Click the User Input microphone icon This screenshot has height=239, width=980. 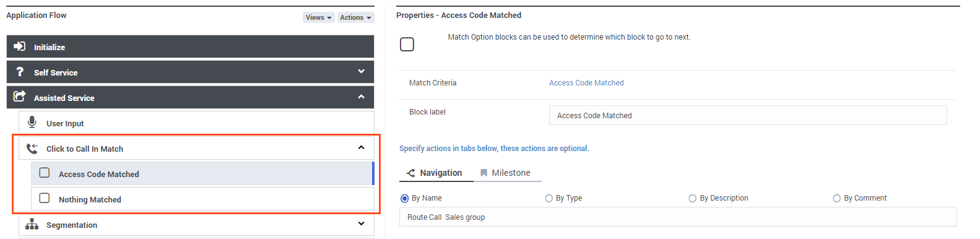[32, 122]
